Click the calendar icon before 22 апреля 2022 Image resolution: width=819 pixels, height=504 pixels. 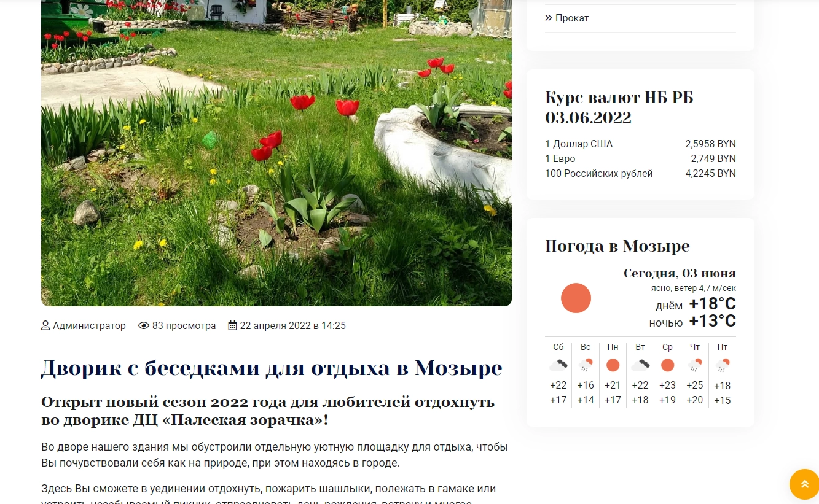(x=232, y=326)
